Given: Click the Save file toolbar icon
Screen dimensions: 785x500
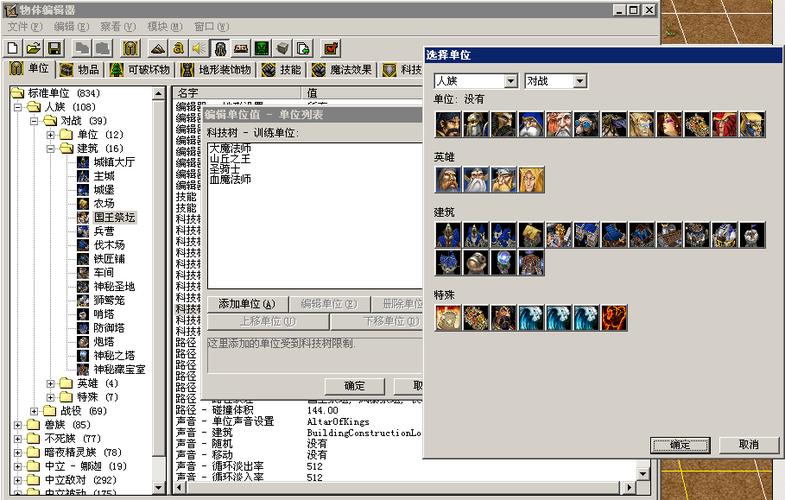Looking at the screenshot, I should pyautogui.click(x=55, y=48).
